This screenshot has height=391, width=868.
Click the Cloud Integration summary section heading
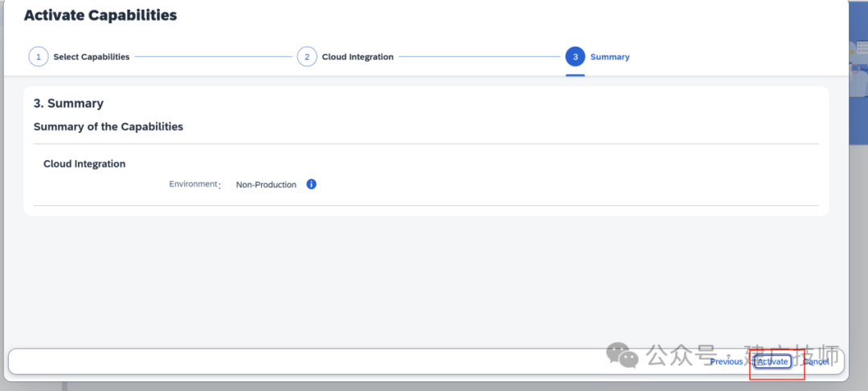click(x=84, y=164)
